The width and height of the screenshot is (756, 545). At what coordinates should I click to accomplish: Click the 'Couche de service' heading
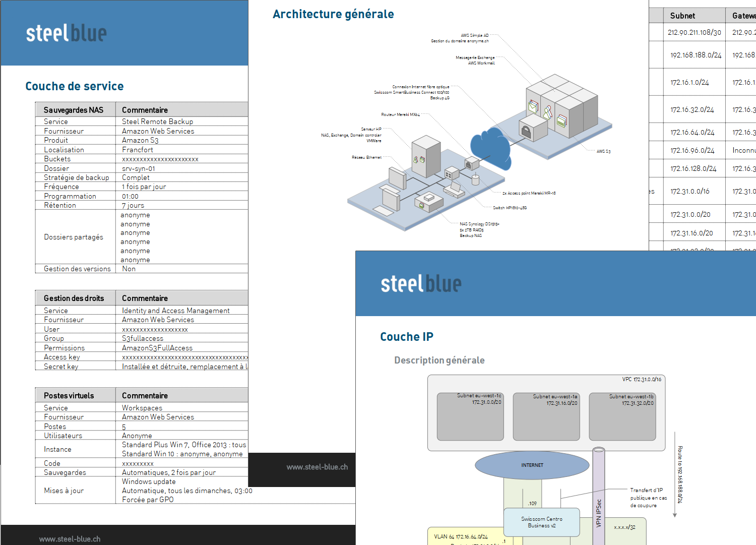coord(75,86)
